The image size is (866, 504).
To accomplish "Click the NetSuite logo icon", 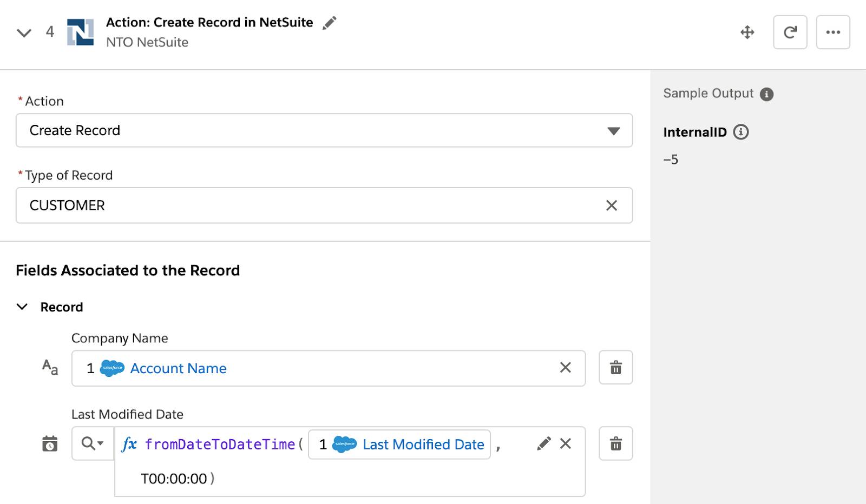I will coord(80,32).
